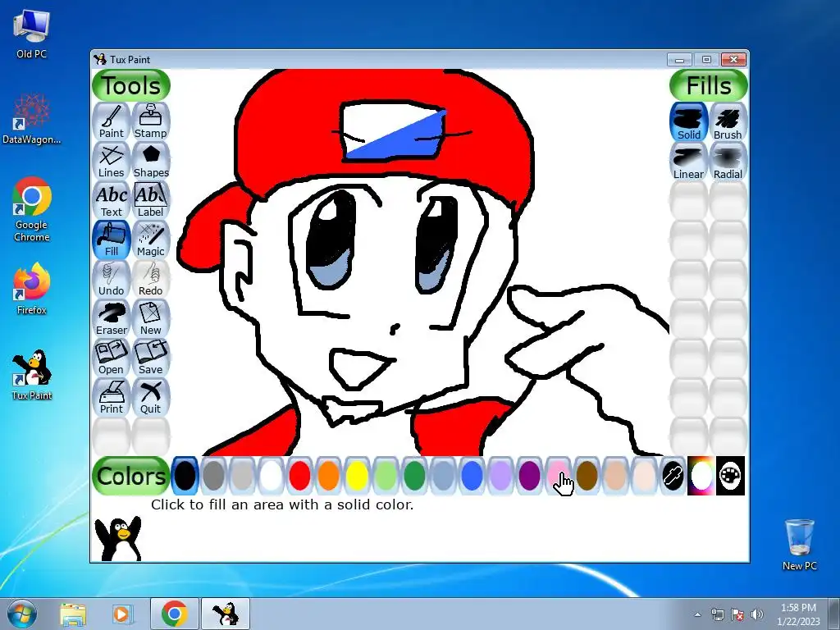
Task: Open the Windows Start menu
Action: 22,614
